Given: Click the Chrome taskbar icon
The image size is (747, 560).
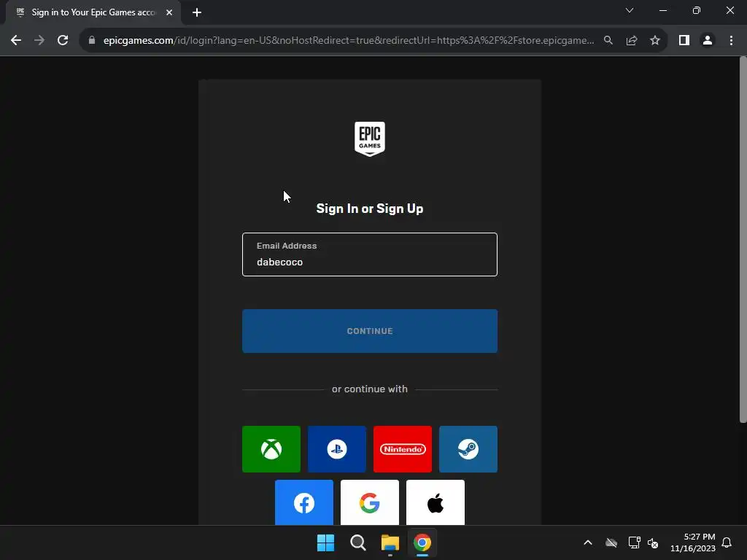Looking at the screenshot, I should click(422, 542).
